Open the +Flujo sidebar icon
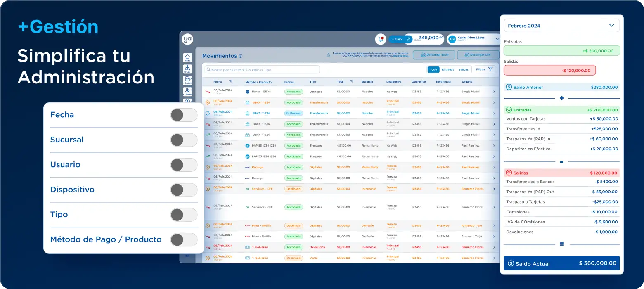Screen dimensions: 644x289 (187, 69)
